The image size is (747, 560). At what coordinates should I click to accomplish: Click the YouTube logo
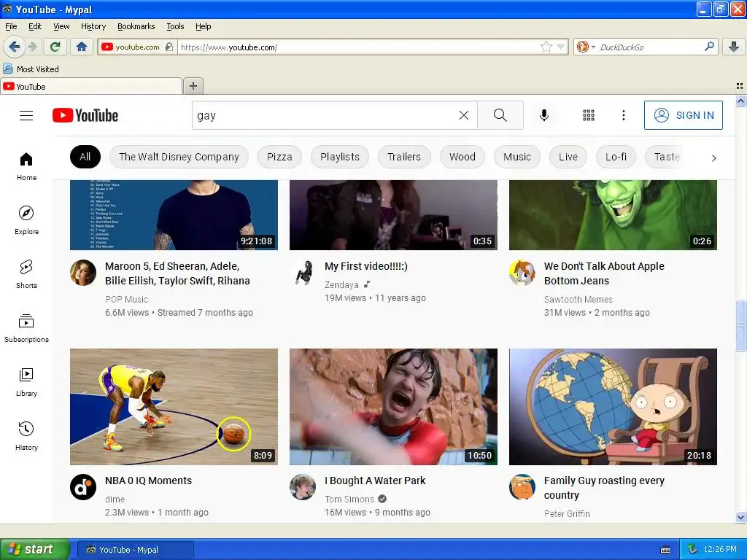point(85,115)
